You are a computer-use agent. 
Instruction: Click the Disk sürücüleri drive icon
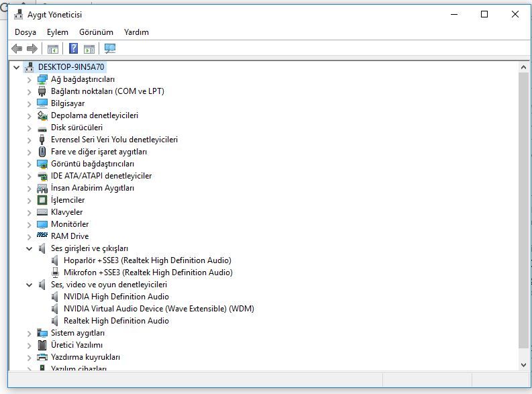pos(42,129)
